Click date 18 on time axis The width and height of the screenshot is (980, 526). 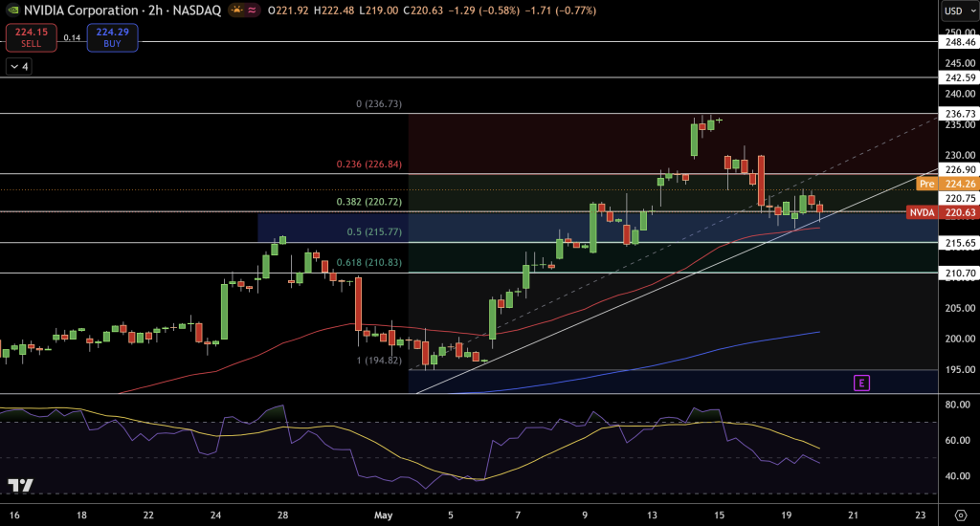pyautogui.click(x=81, y=515)
